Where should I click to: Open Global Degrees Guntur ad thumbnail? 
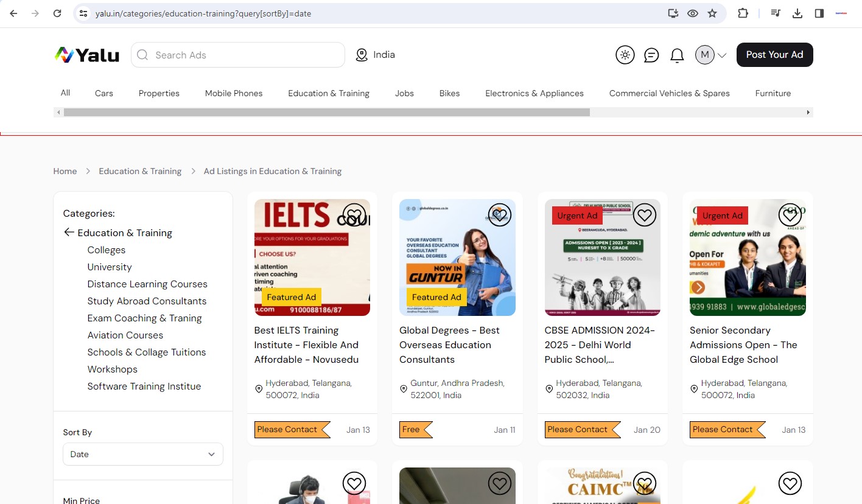tap(457, 257)
